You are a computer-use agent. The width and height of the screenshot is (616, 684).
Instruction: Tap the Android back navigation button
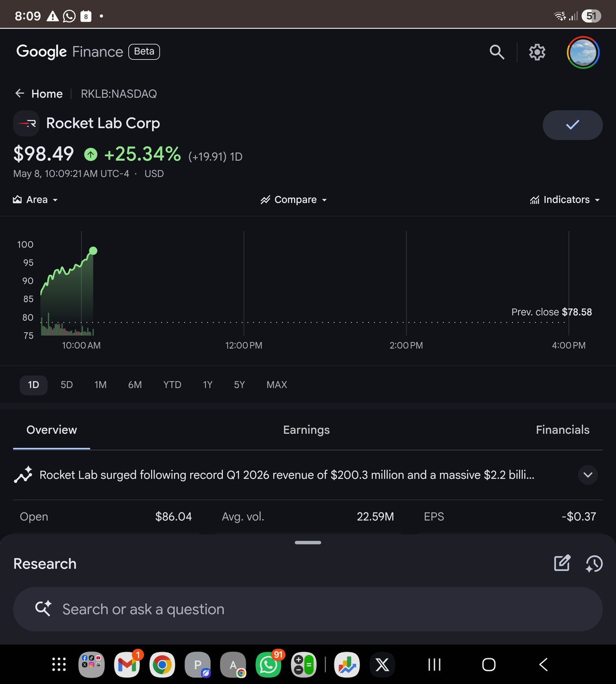tap(543, 665)
